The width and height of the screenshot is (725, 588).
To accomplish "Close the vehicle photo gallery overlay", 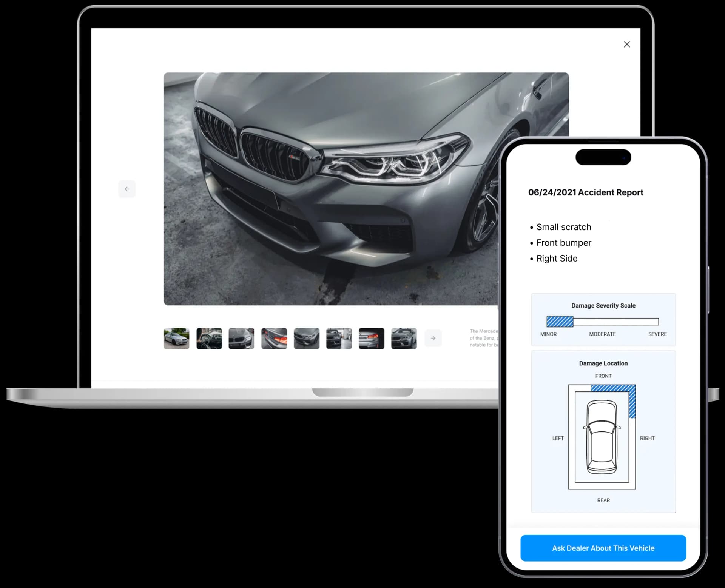I will 627,44.
